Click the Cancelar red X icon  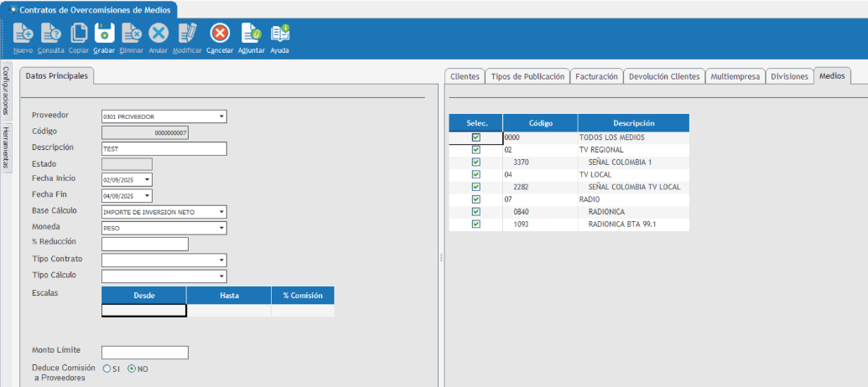click(x=220, y=34)
